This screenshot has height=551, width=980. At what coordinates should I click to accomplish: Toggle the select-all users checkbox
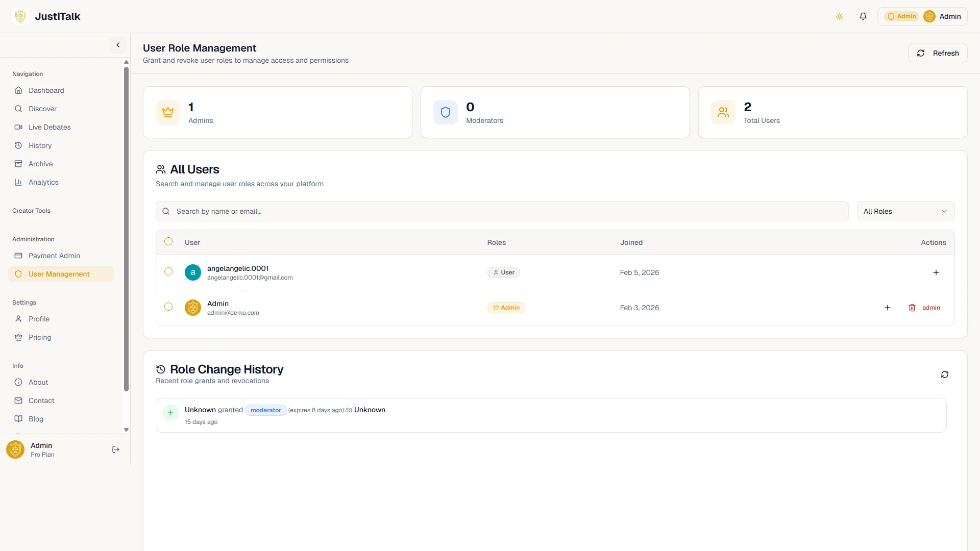tap(168, 241)
